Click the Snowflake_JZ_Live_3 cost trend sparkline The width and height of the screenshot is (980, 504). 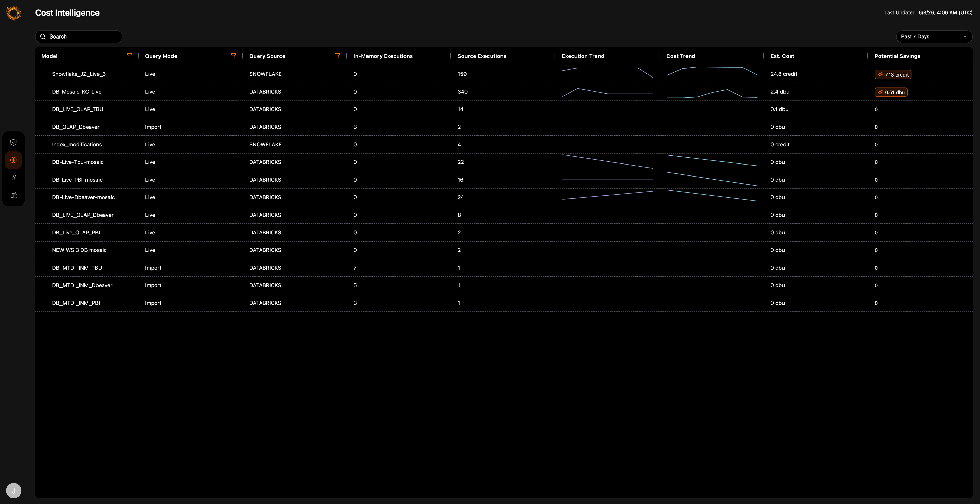[x=712, y=71]
